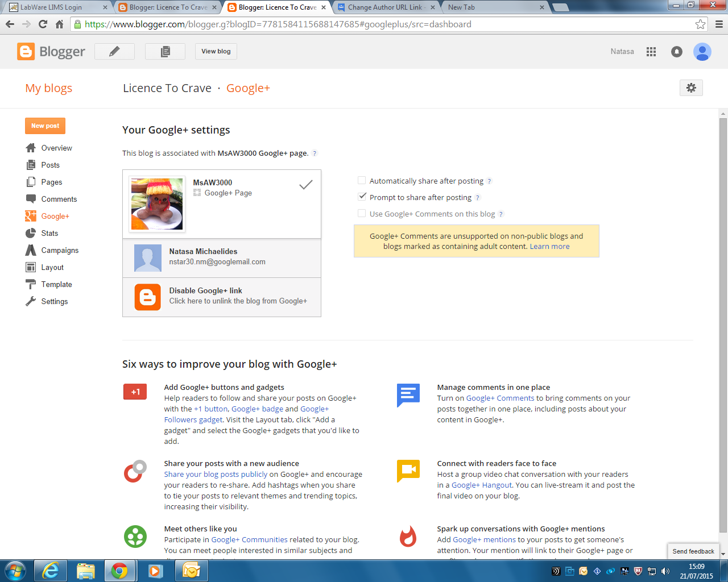The image size is (728, 582).
Task: Open Pages in the sidebar
Action: [51, 182]
